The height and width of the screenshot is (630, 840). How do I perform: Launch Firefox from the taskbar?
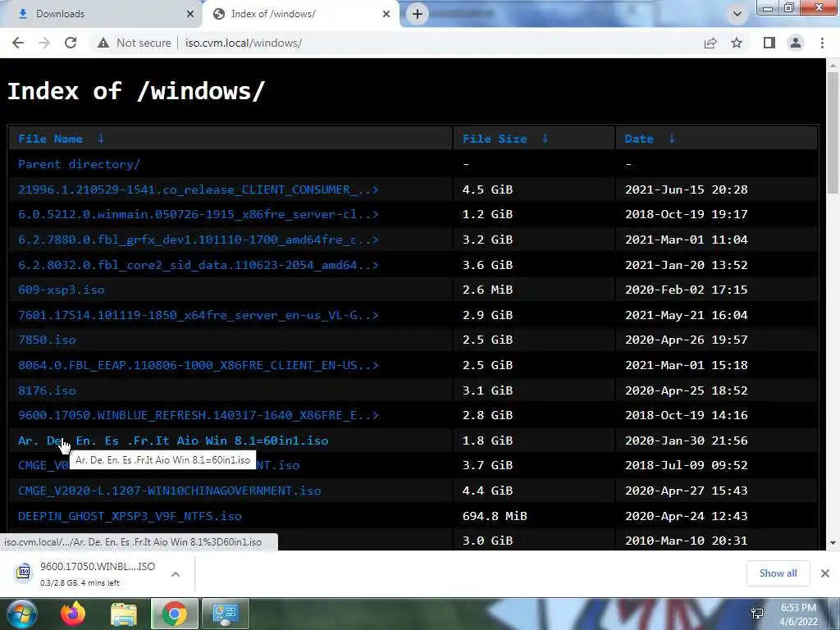tap(73, 614)
